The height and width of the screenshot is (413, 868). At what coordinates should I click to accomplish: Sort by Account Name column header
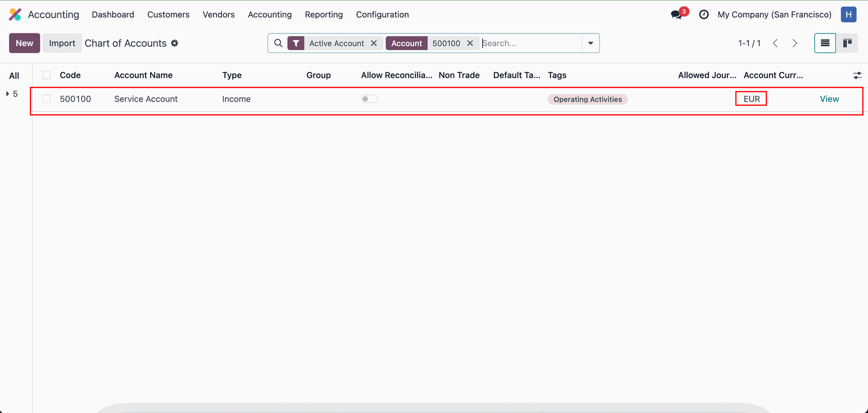tap(143, 75)
